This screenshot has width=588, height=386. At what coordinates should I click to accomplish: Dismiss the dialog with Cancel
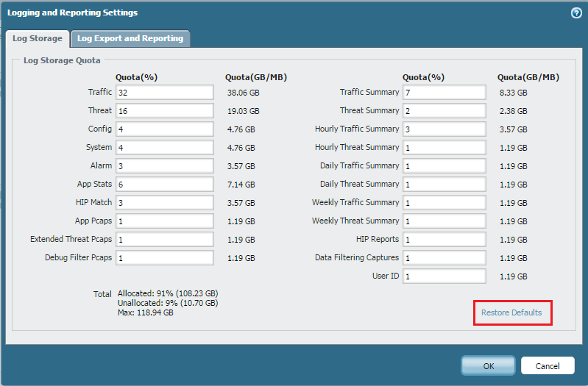click(x=548, y=365)
